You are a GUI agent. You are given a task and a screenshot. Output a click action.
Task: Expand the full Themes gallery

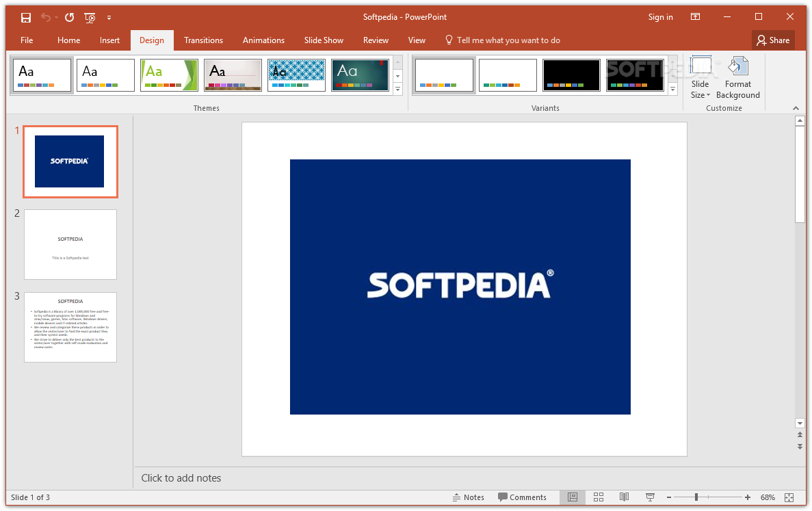[397, 89]
